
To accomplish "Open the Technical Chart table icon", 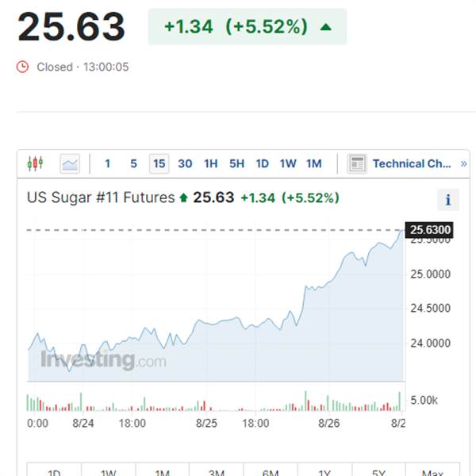I will click(357, 164).
